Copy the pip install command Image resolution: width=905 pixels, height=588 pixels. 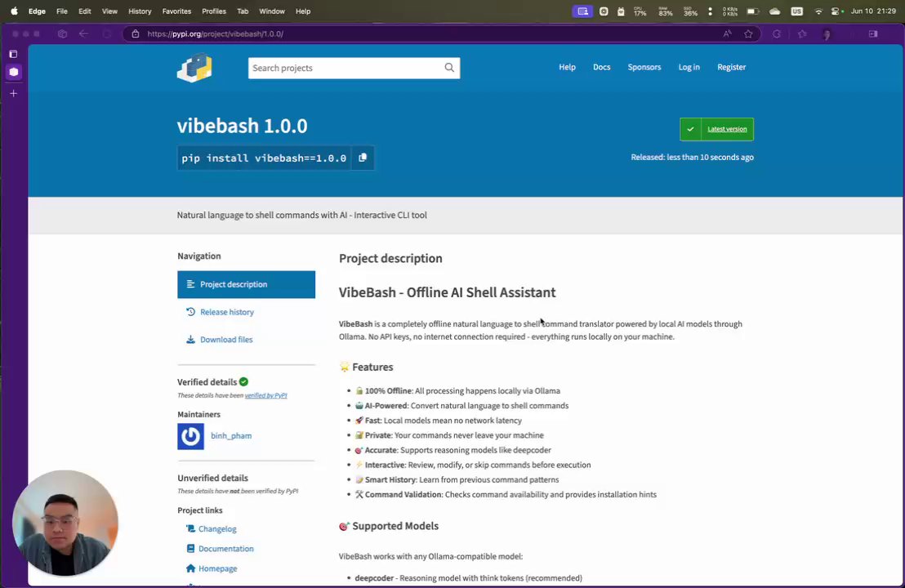(363, 158)
